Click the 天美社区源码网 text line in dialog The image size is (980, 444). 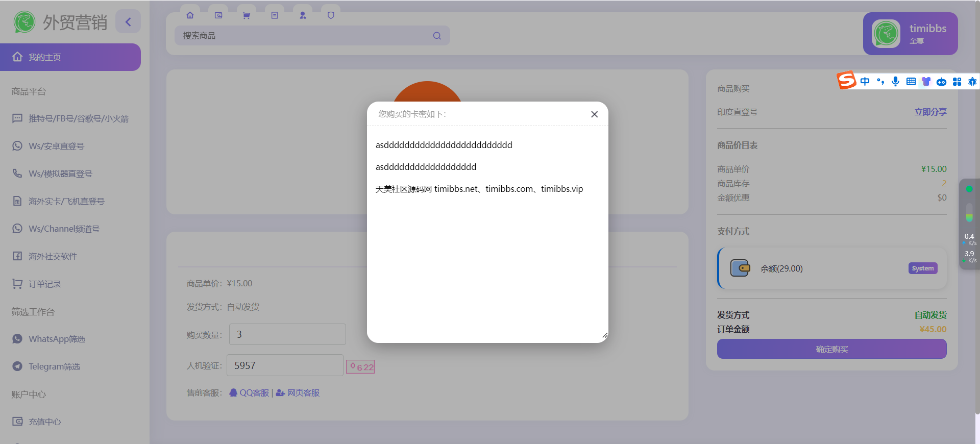point(479,189)
